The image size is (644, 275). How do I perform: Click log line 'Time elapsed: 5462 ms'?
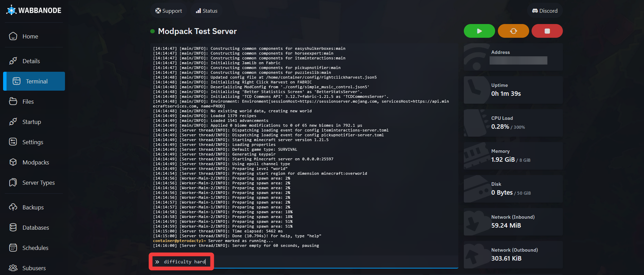pos(218,231)
